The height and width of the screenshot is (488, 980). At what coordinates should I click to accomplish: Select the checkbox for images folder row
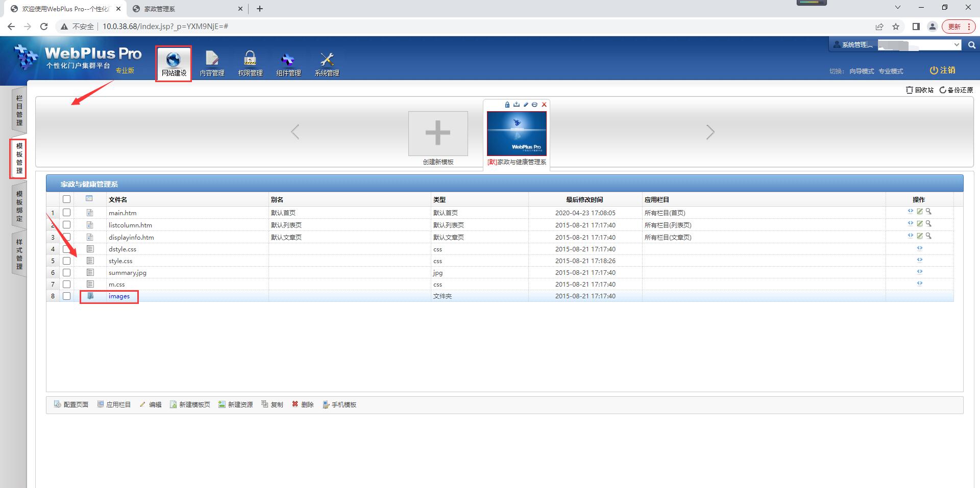tap(67, 296)
